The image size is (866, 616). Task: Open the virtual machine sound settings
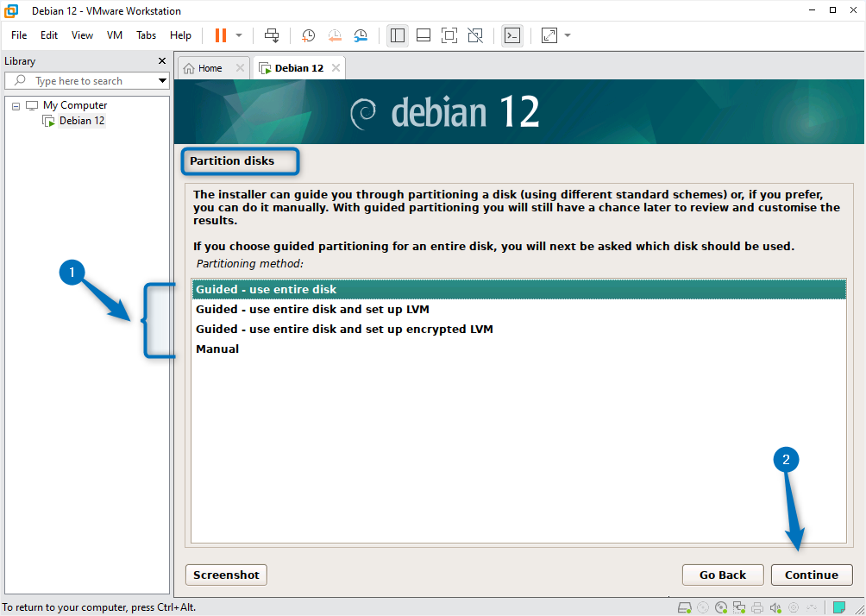pyautogui.click(x=775, y=607)
